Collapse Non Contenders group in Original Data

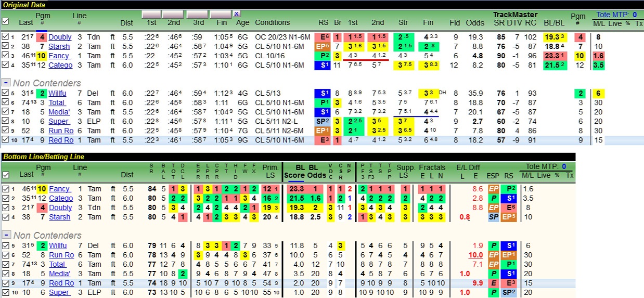[x=6, y=83]
